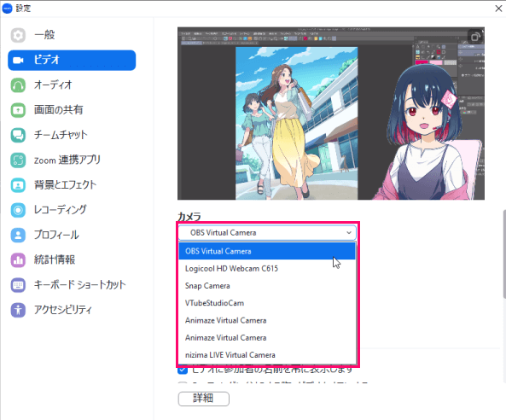Choose nizima LIVE Virtual Camera
This screenshot has height=420, width=506.
coord(267,355)
